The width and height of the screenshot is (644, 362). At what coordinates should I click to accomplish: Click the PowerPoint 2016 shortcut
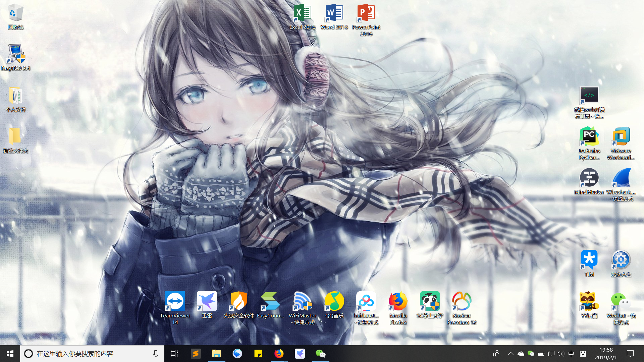[x=366, y=13]
